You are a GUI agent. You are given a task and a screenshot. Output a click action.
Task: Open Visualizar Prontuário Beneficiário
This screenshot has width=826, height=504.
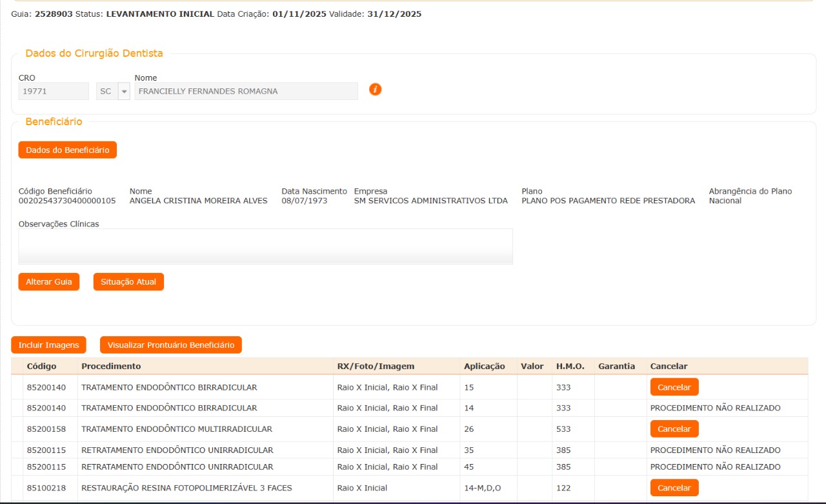click(x=170, y=345)
